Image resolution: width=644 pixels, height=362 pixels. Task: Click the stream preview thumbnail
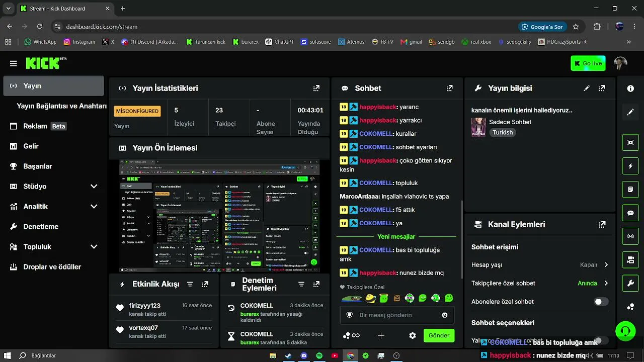(x=219, y=216)
